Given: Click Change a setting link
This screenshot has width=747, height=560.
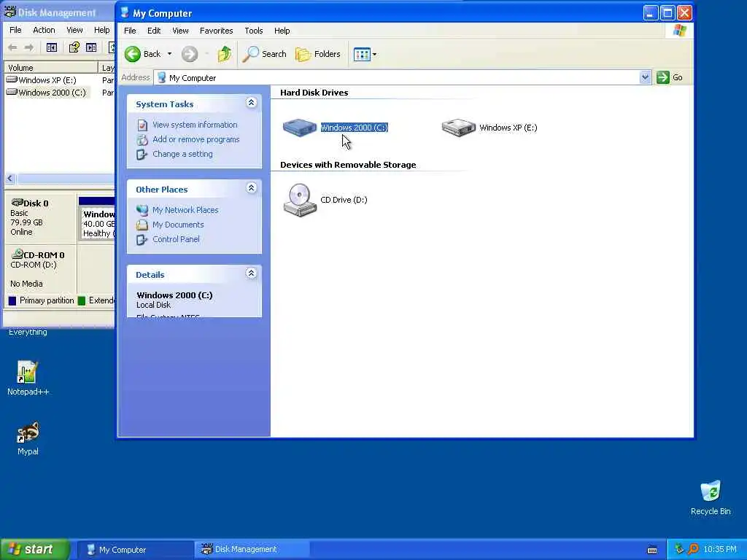Looking at the screenshot, I should 182,154.
